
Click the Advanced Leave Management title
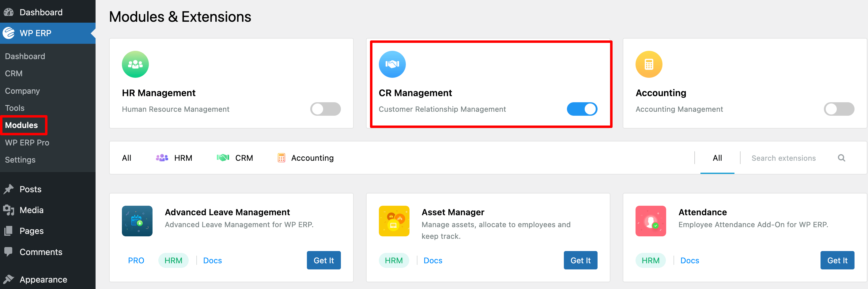(x=227, y=212)
